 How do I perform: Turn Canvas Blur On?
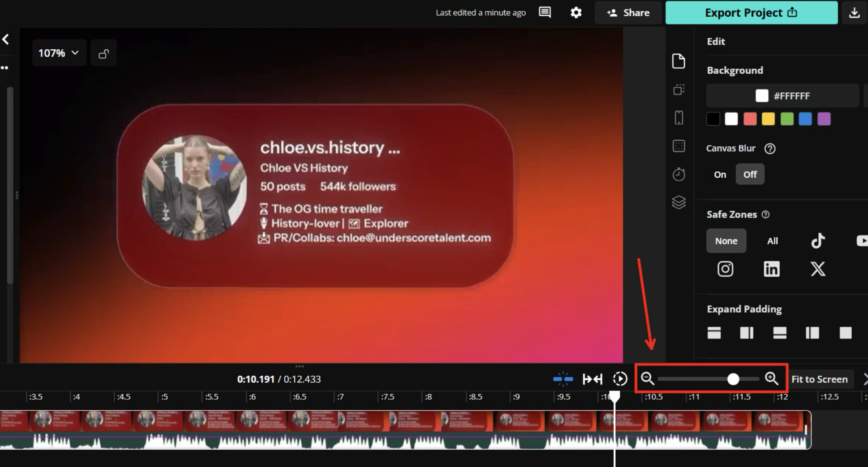tap(720, 175)
